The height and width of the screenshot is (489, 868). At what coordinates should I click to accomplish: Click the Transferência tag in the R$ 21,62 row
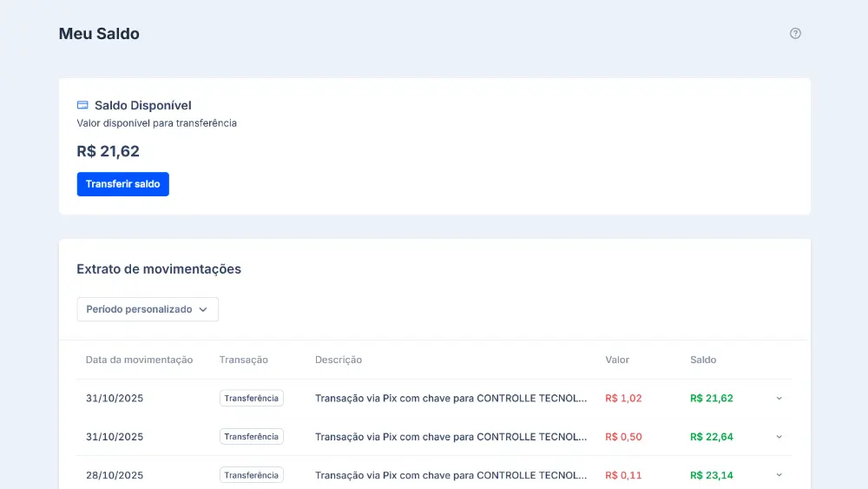tap(252, 398)
